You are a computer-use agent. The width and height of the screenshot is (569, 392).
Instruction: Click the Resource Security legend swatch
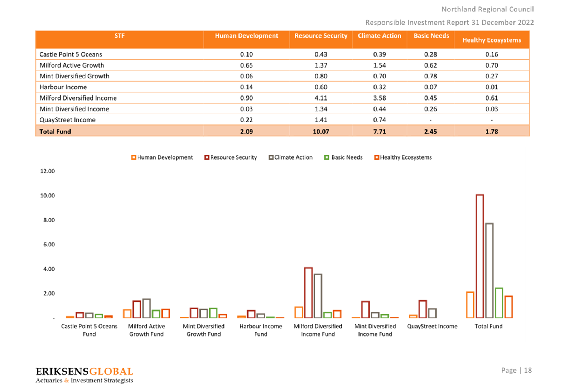(207, 157)
